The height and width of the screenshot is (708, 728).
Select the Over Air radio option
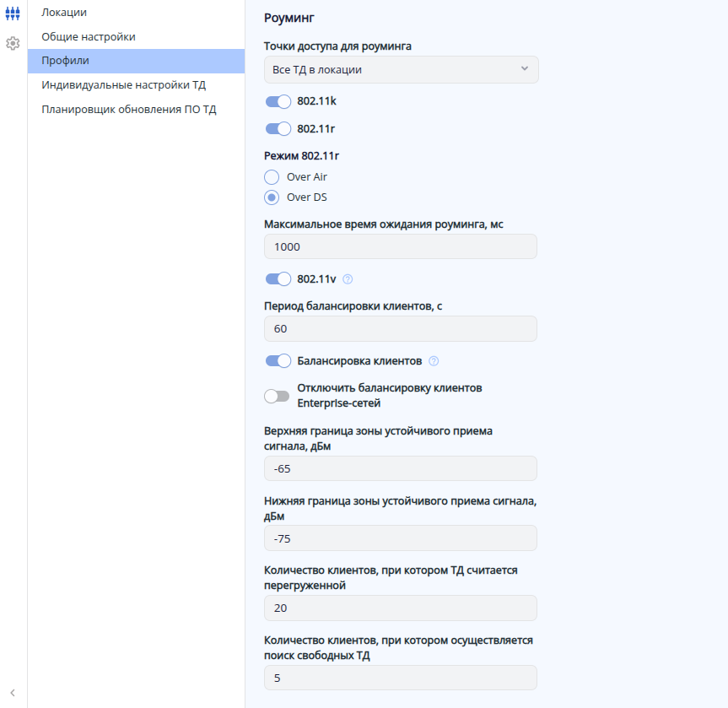(272, 177)
